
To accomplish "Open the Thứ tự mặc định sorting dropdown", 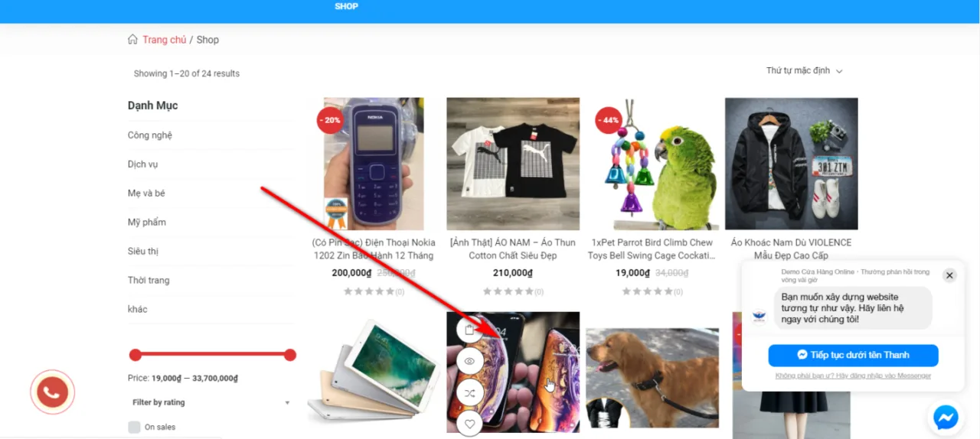I will 804,70.
